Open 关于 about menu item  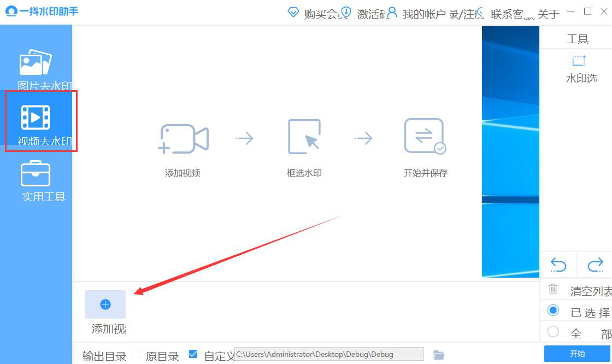tap(549, 14)
